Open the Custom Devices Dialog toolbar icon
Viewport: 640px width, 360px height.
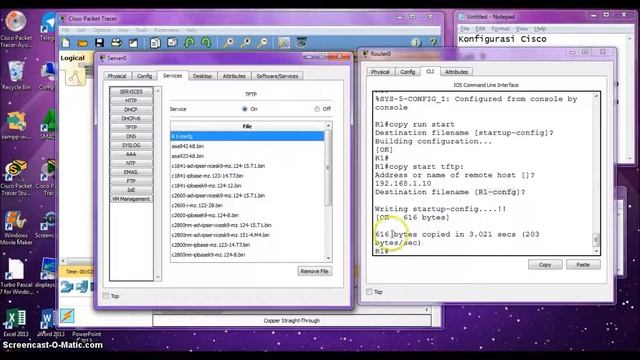301,42
